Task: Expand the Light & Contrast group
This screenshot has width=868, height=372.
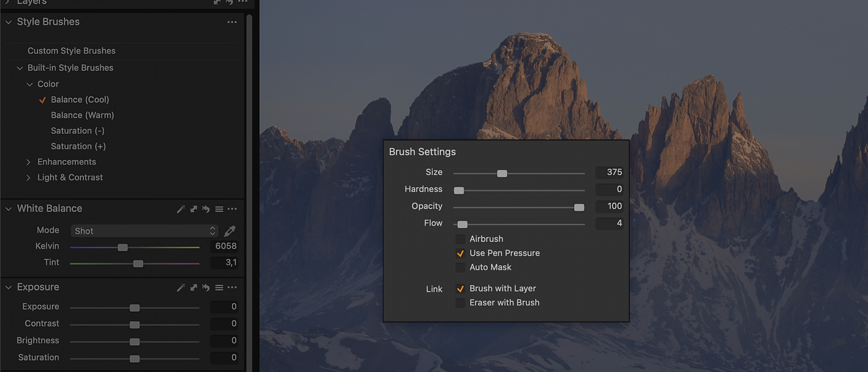Action: (29, 178)
